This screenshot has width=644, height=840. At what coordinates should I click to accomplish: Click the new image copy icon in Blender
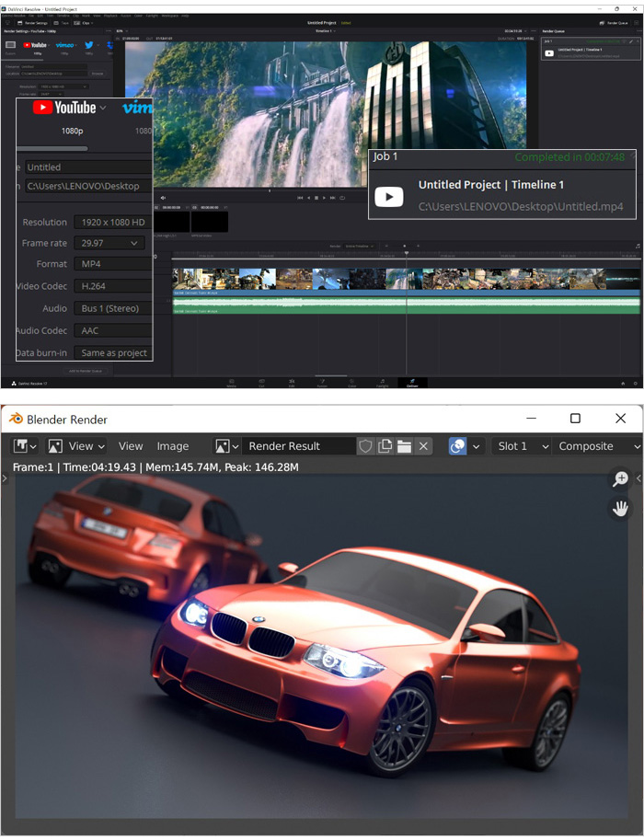point(385,445)
